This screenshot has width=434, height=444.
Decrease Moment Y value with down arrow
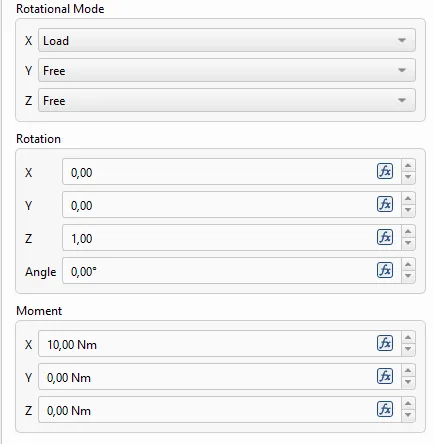408,382
